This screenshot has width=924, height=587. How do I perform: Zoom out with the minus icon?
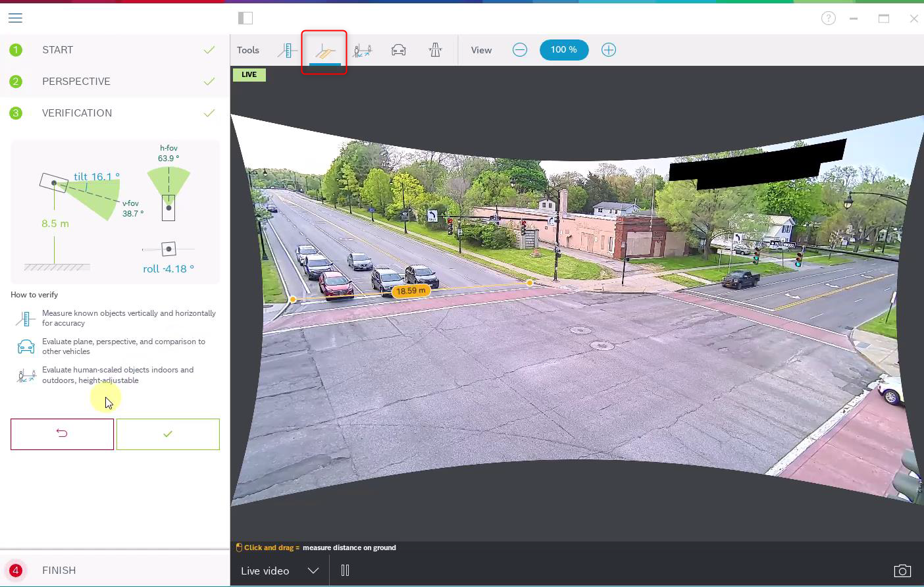520,50
